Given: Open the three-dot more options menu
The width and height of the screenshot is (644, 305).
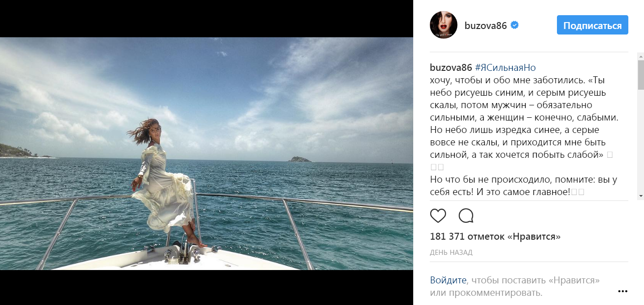Looking at the screenshot, I should [x=623, y=291].
